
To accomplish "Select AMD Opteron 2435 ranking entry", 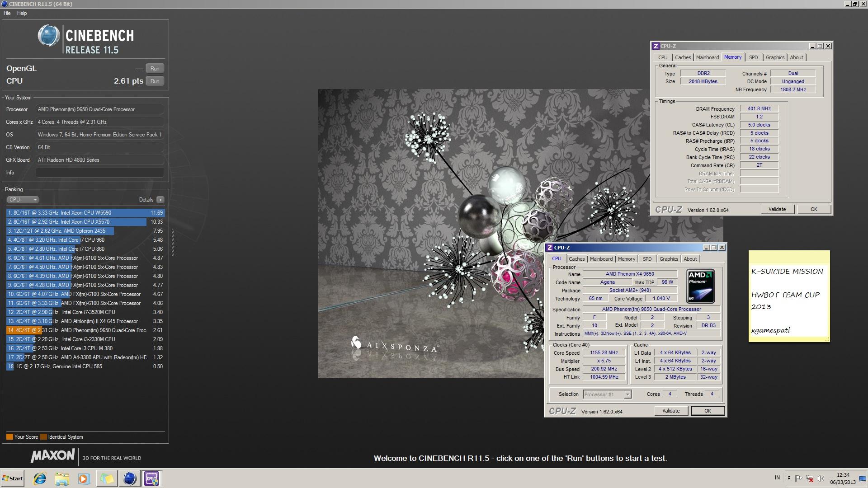I will [x=85, y=231].
